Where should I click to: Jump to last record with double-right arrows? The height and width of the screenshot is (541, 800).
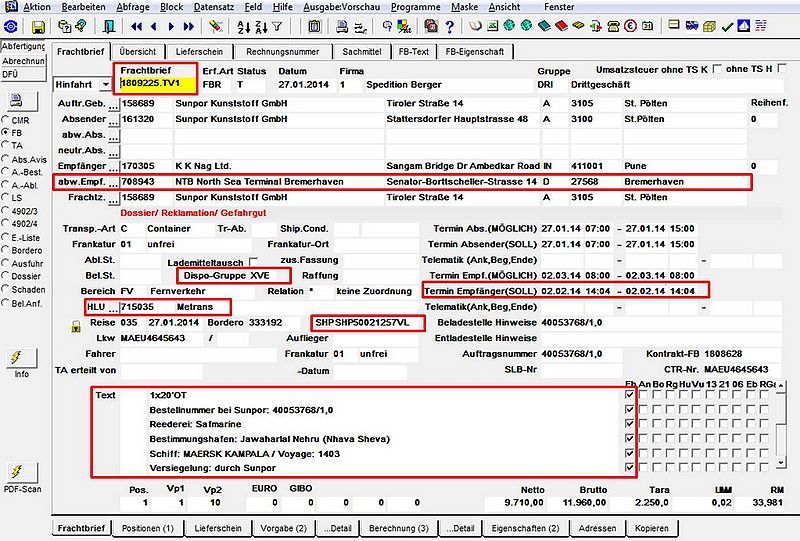point(189,27)
